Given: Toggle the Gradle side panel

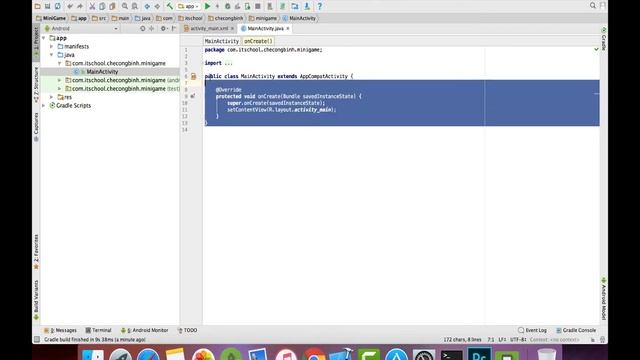Looking at the screenshot, I should tap(604, 39).
